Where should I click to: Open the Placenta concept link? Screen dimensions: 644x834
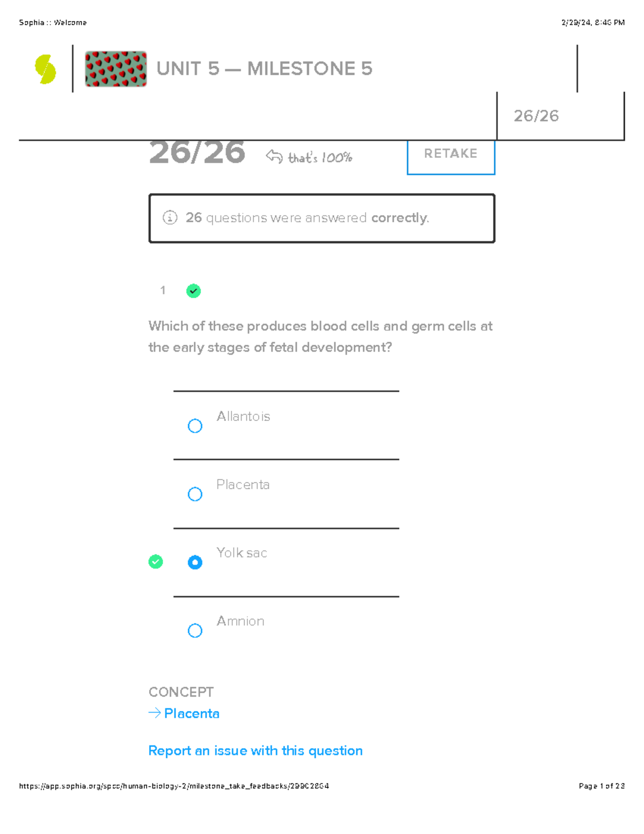click(192, 713)
